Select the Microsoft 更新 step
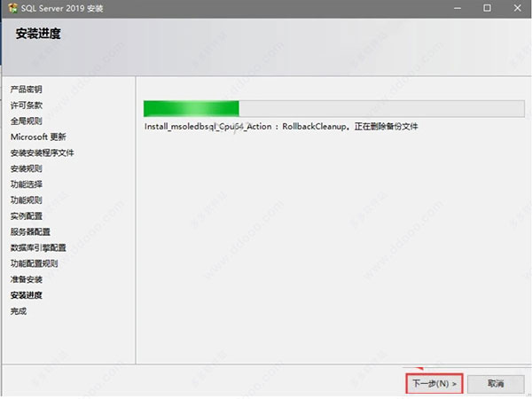The image size is (532, 399). tap(38, 137)
